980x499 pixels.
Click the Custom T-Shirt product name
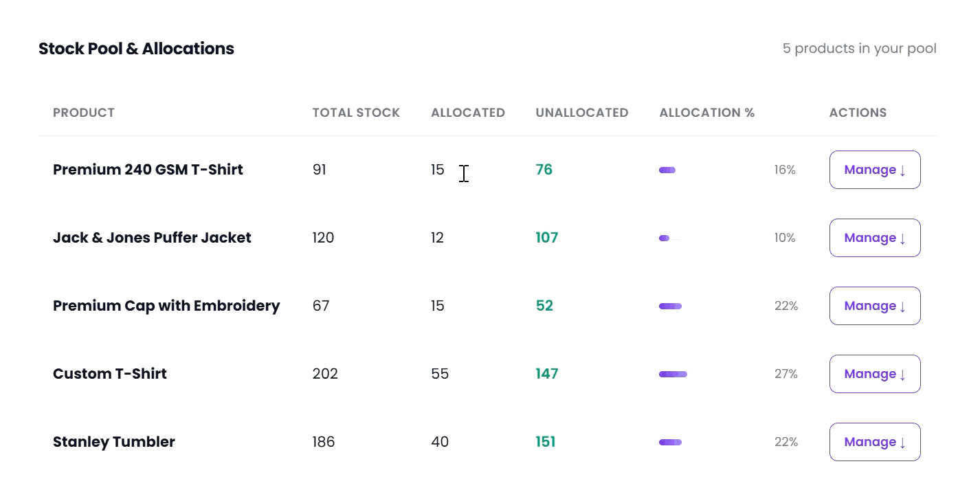(x=110, y=374)
